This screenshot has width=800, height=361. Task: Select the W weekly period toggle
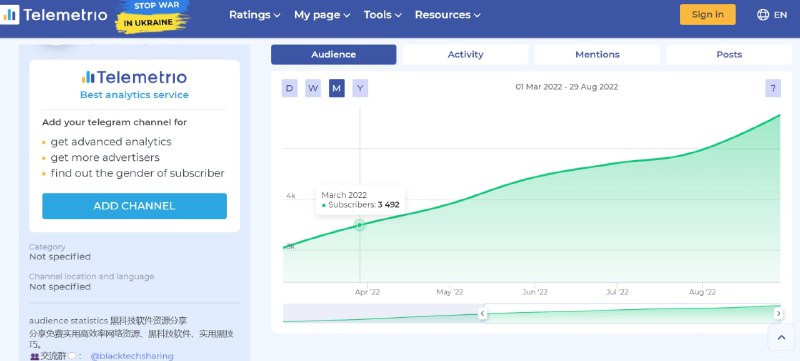point(313,88)
